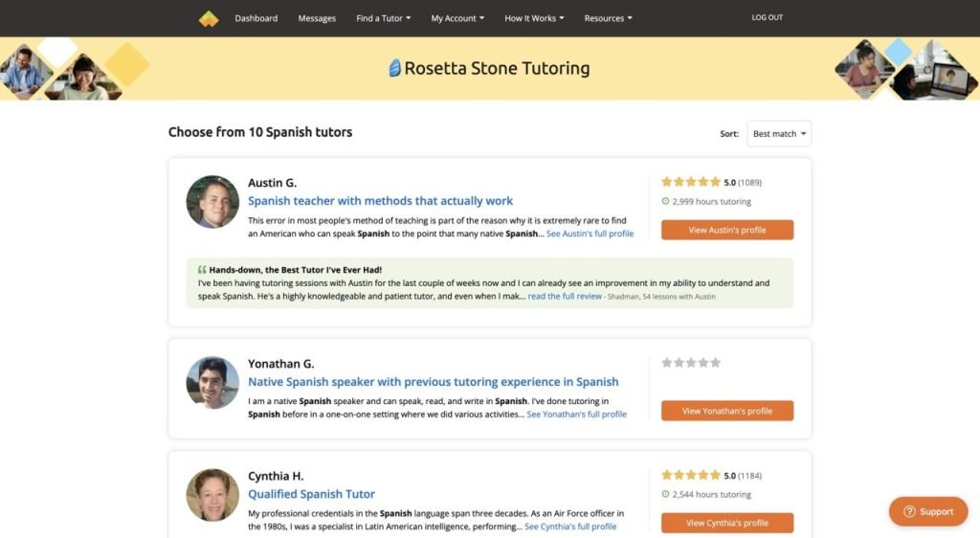Click Cynthia H.'s profile photo
Screen dimensions: 980x538
[x=212, y=494]
